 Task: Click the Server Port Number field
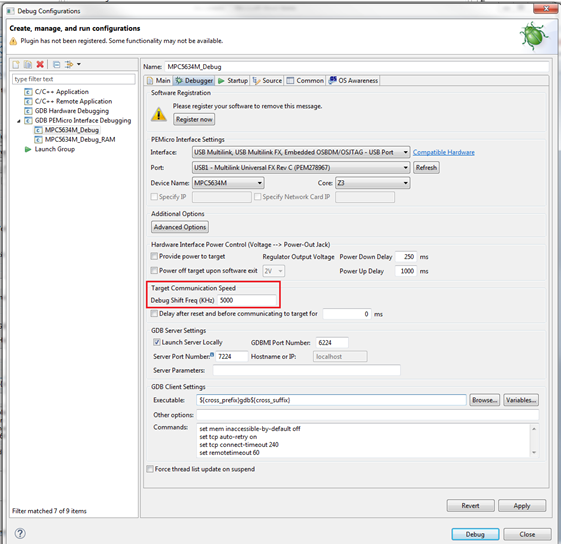[x=231, y=356]
